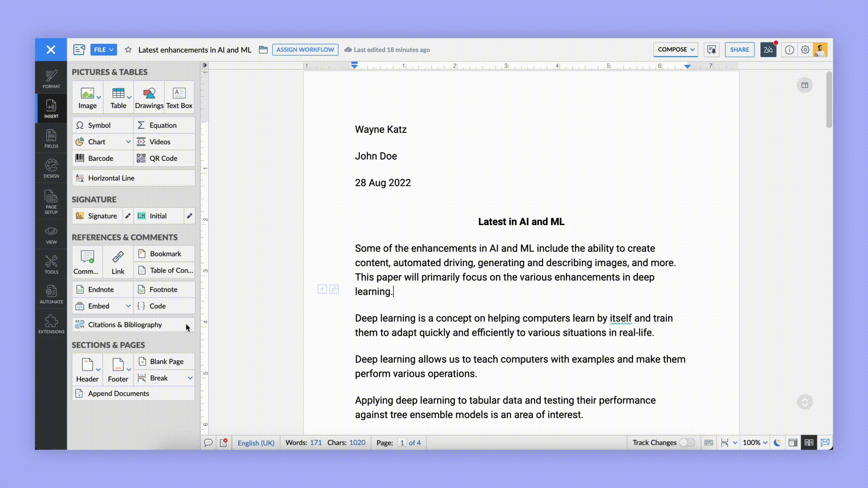Insert a Footnote
Image resolution: width=868 pixels, height=488 pixels.
(163, 289)
